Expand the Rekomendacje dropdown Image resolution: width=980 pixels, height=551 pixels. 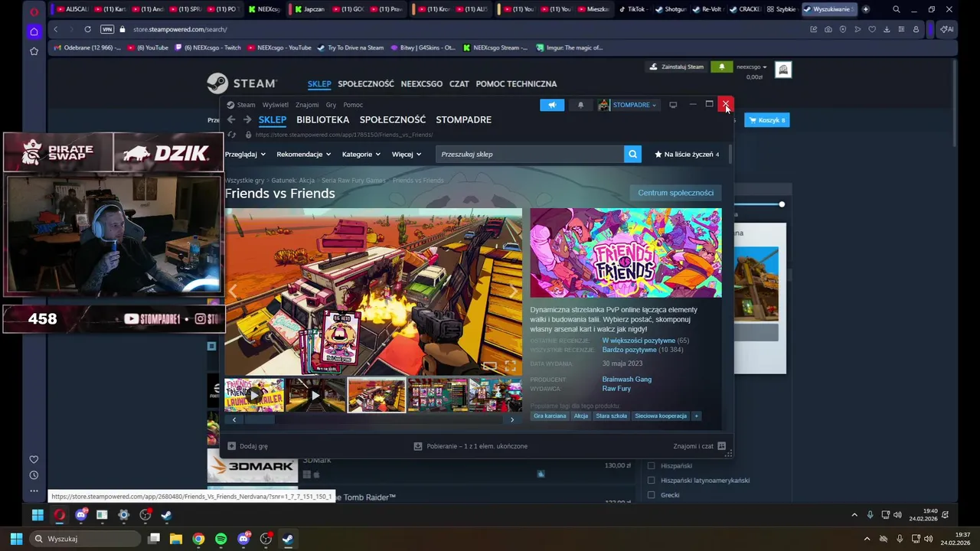tap(304, 154)
